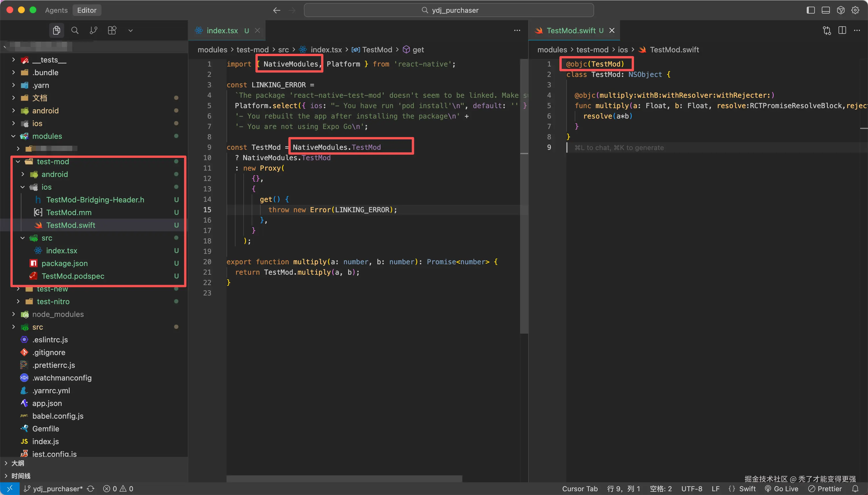The image size is (868, 495).
Task: Switch to the index.tsx tab
Action: (x=222, y=31)
